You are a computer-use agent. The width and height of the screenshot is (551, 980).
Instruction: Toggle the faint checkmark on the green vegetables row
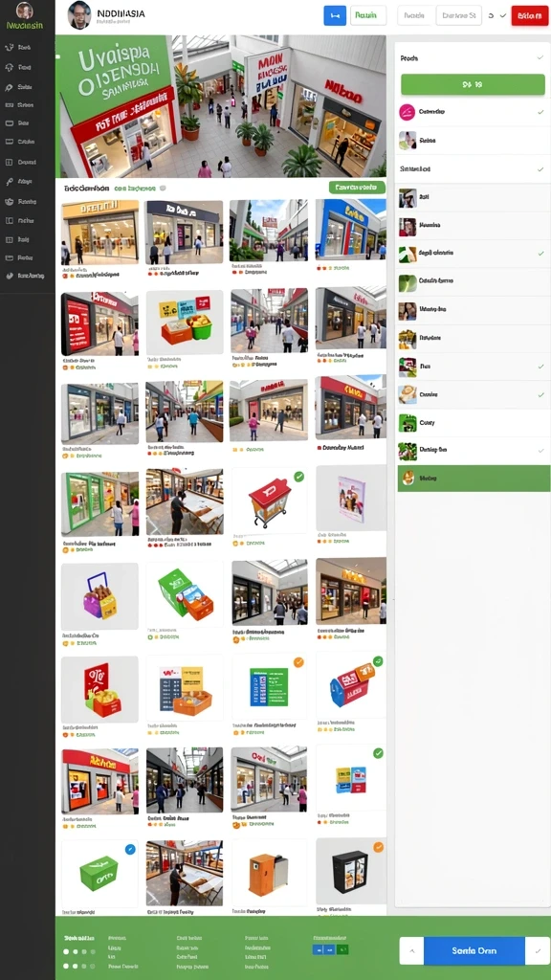[x=540, y=450]
